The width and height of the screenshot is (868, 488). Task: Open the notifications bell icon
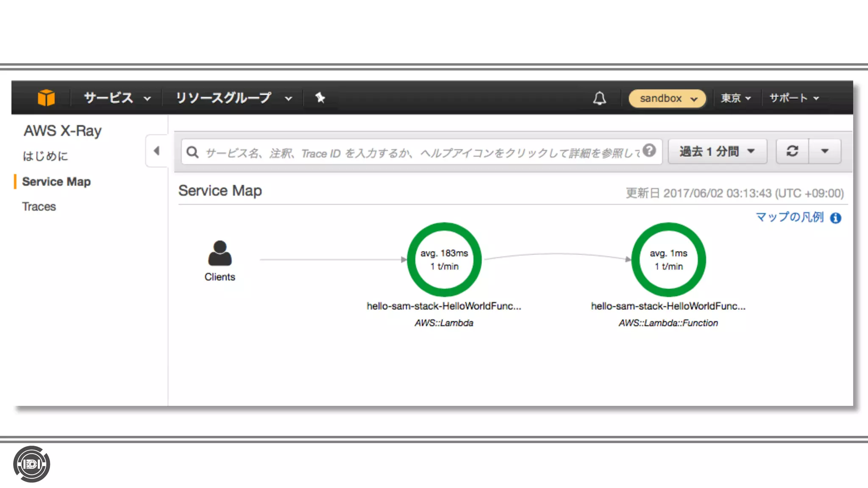click(x=599, y=98)
